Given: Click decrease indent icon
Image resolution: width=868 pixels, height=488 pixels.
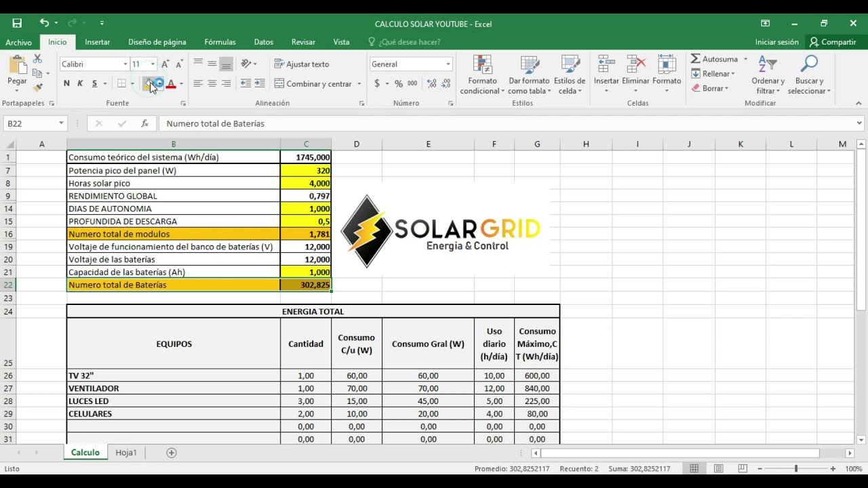Looking at the screenshot, I should [x=245, y=83].
